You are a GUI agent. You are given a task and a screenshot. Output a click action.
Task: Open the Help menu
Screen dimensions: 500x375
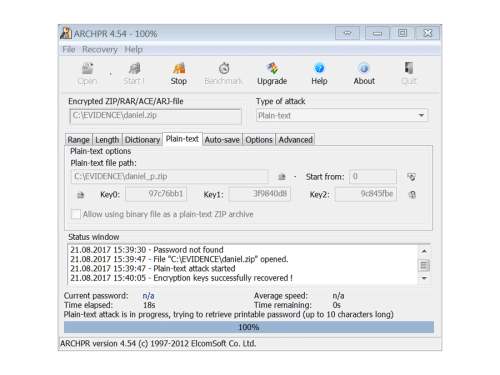[x=134, y=49]
